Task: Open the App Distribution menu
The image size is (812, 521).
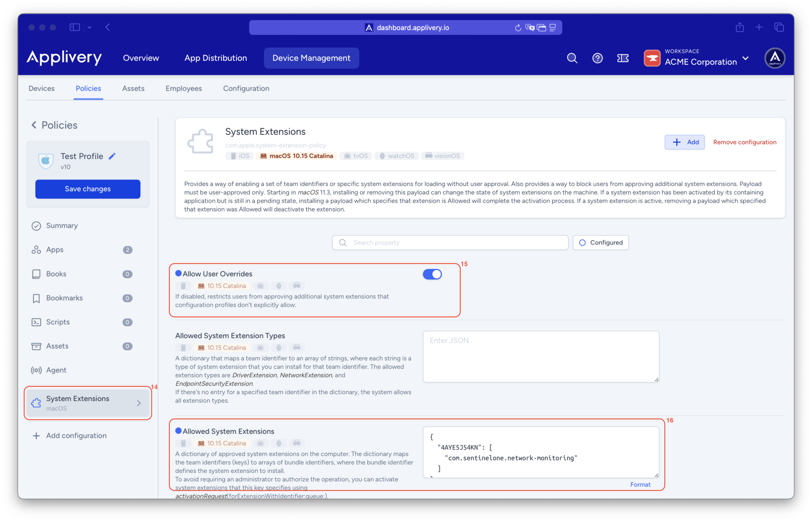Action: coord(215,58)
